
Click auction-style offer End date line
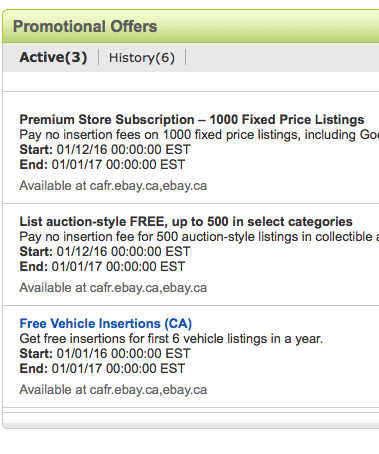point(102,267)
